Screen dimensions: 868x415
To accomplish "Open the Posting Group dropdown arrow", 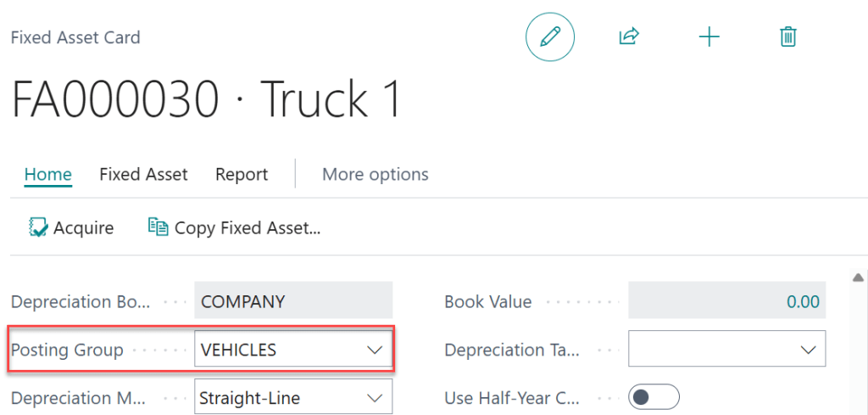I will [x=375, y=350].
